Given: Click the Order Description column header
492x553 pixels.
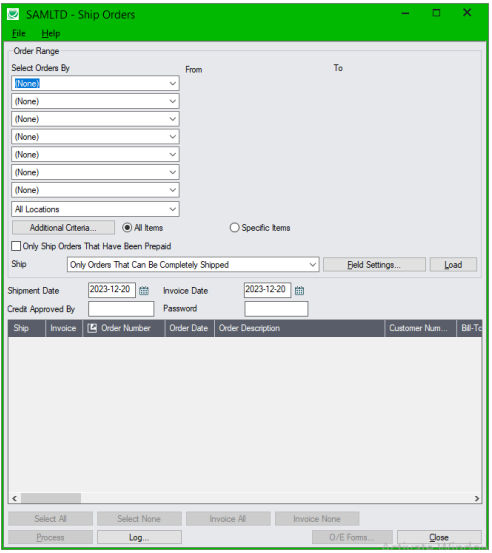Looking at the screenshot, I should pyautogui.click(x=300, y=328).
